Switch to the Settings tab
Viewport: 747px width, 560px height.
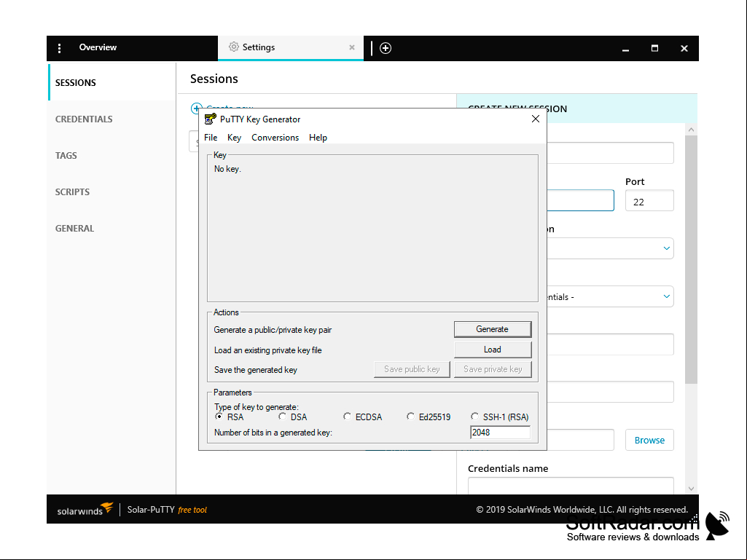pos(291,47)
